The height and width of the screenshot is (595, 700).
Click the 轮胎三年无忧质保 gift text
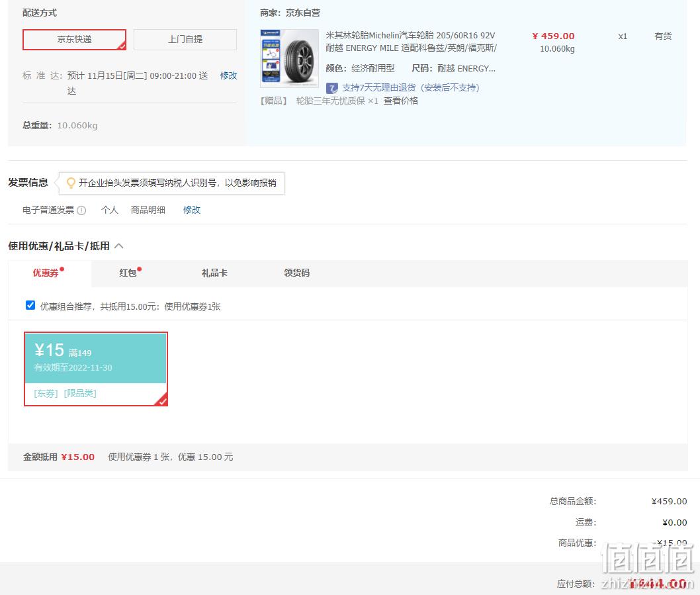click(330, 101)
